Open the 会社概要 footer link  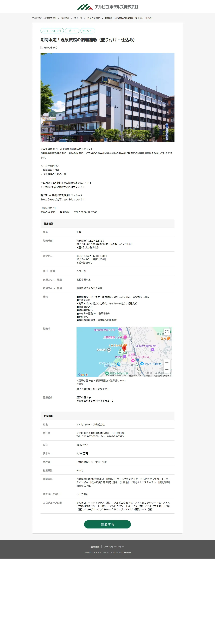pos(95,547)
